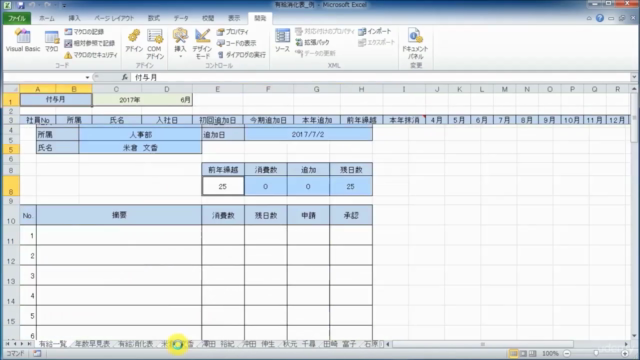The height and width of the screenshot is (360, 640).
Task: Select Page Break Preview in status bar
Action: coord(533,353)
